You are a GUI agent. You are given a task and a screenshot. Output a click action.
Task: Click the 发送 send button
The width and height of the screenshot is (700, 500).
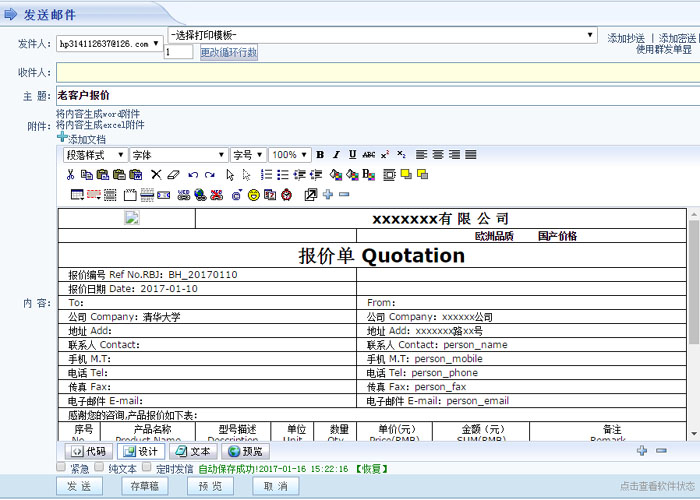pyautogui.click(x=79, y=486)
